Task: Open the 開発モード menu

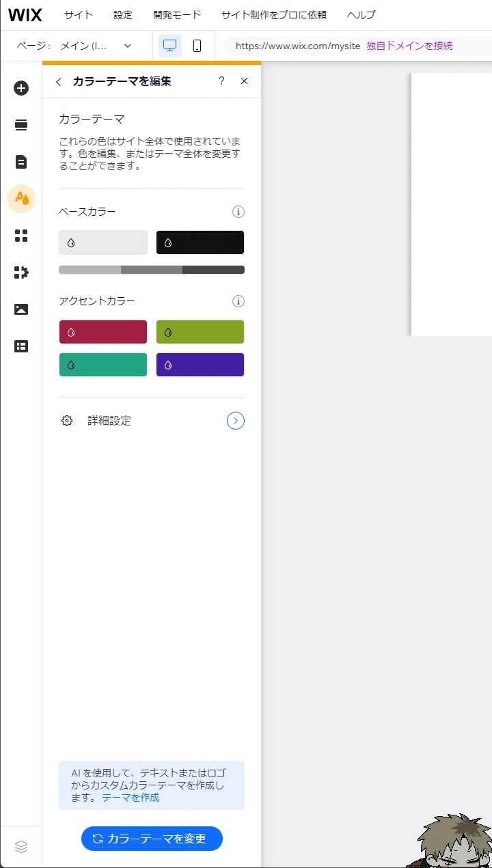Action: click(177, 15)
